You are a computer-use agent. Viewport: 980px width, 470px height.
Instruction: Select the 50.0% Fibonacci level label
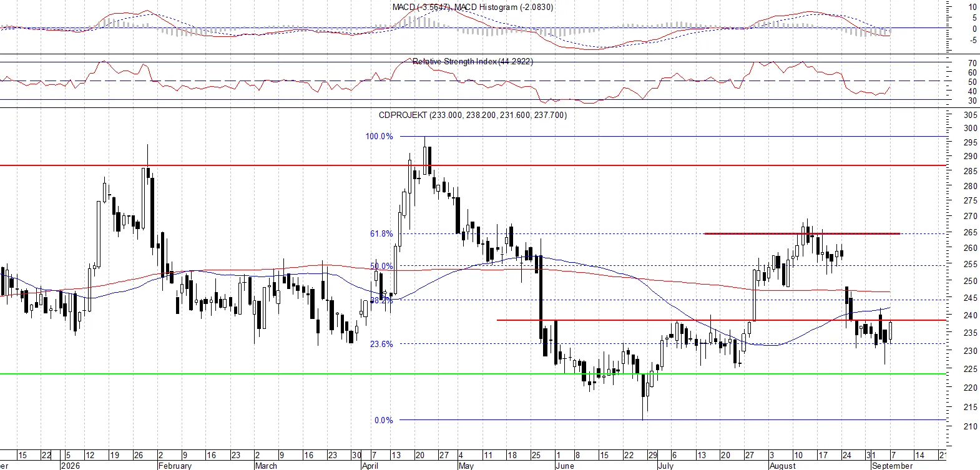381,266
